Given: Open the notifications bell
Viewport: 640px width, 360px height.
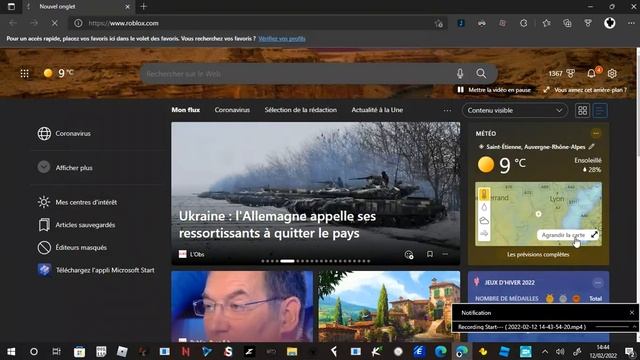Looking at the screenshot, I should click(x=591, y=73).
